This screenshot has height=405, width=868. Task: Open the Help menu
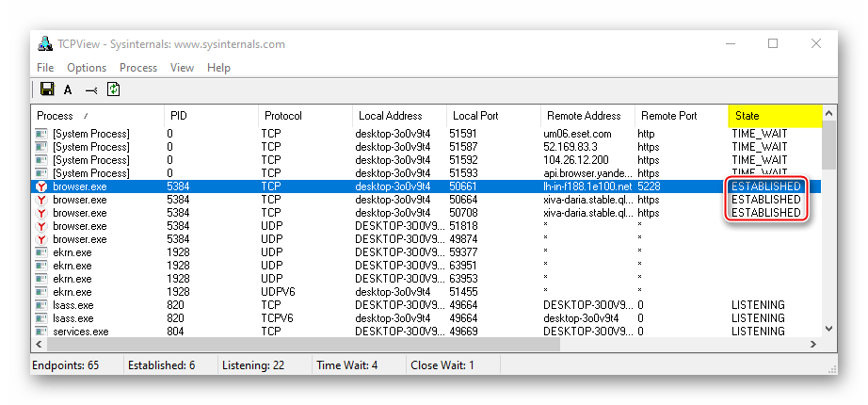tap(218, 68)
